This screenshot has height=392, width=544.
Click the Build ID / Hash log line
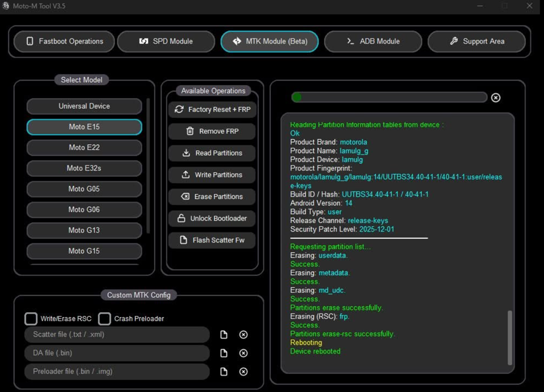(x=359, y=195)
